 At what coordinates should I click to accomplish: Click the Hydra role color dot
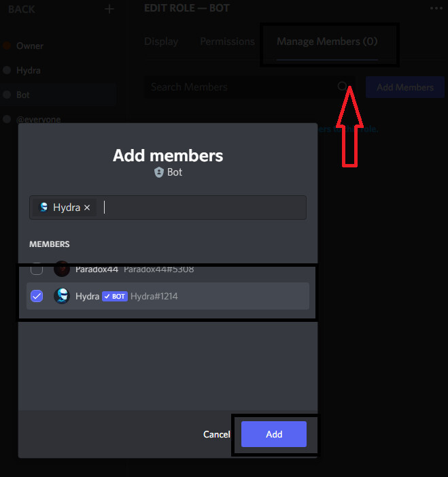click(7, 70)
